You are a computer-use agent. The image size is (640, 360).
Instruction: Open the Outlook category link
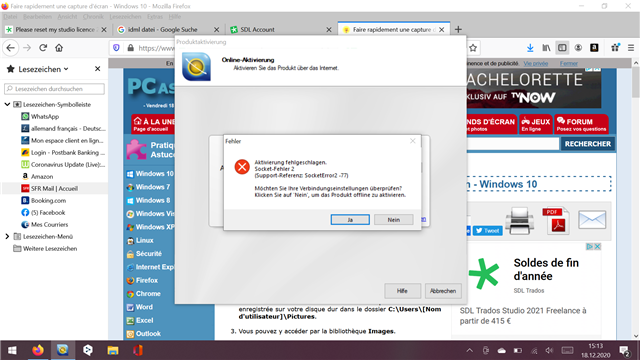click(148, 333)
